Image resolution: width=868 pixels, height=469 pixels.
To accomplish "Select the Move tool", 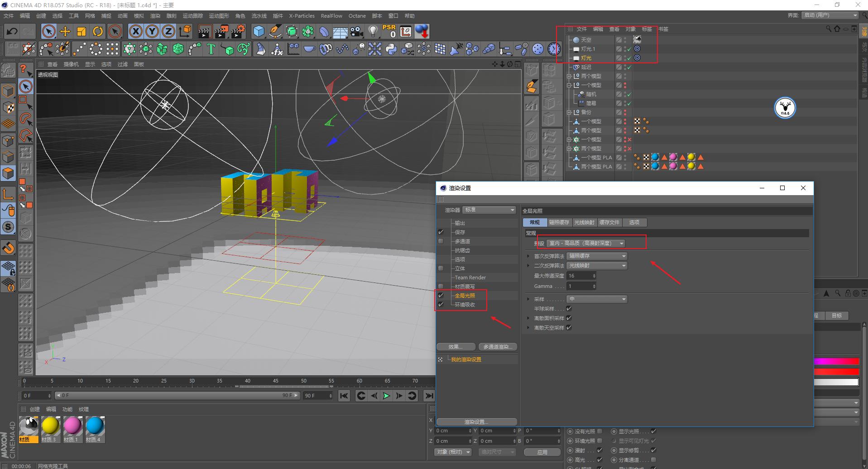I will coord(65,31).
